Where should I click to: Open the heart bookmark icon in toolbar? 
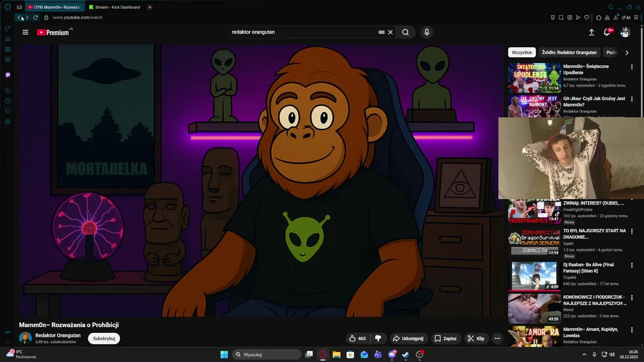point(587,18)
